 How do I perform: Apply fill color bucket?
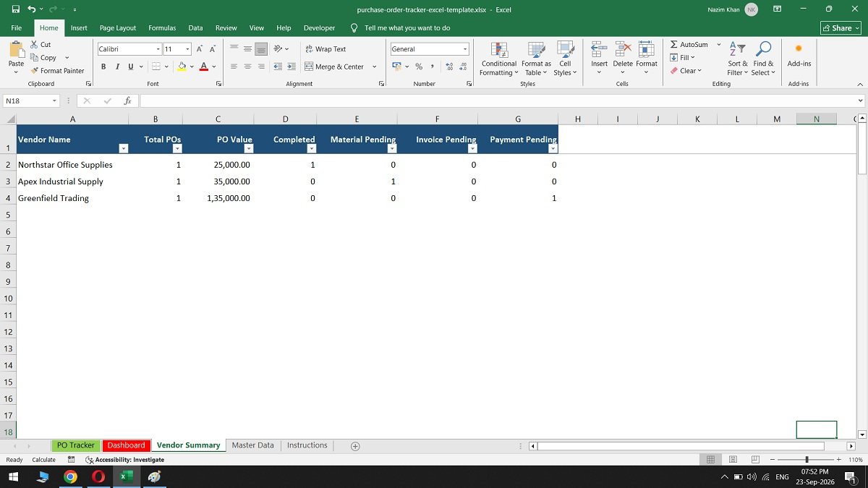click(x=182, y=67)
